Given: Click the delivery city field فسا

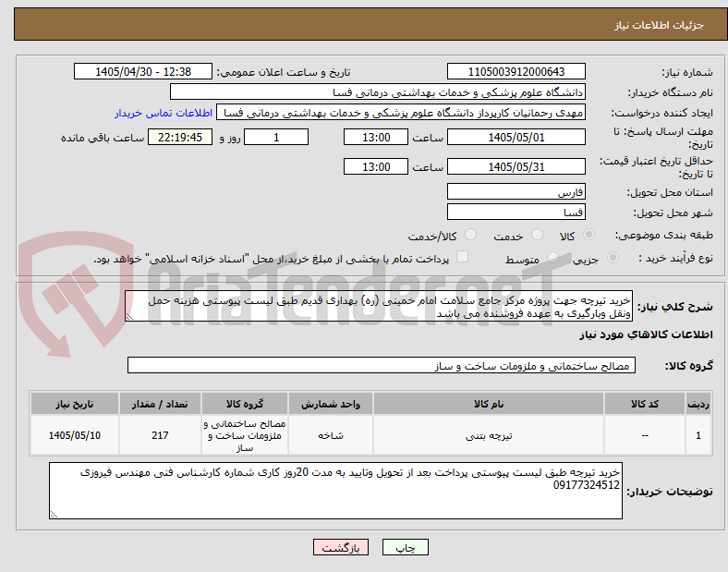Looking at the screenshot, I should 516,212.
